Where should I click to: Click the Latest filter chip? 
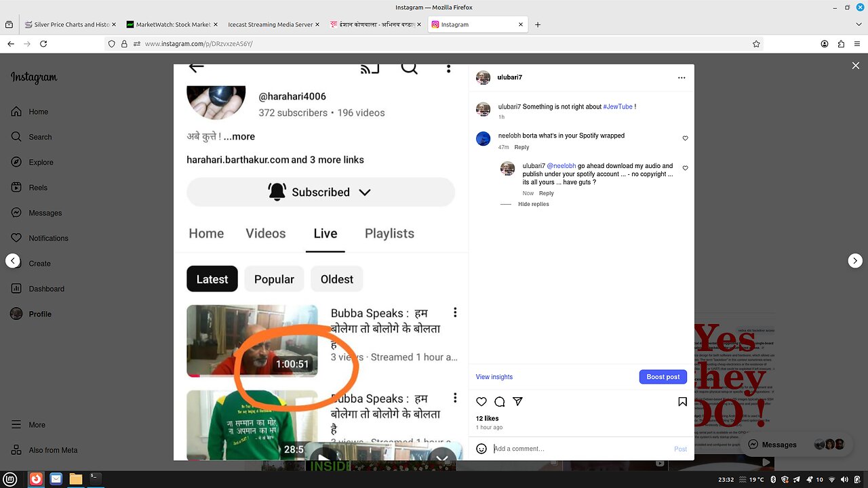click(x=212, y=279)
